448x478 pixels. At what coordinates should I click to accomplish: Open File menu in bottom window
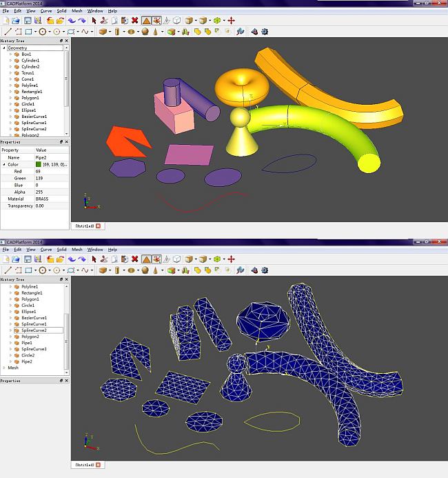[6, 250]
